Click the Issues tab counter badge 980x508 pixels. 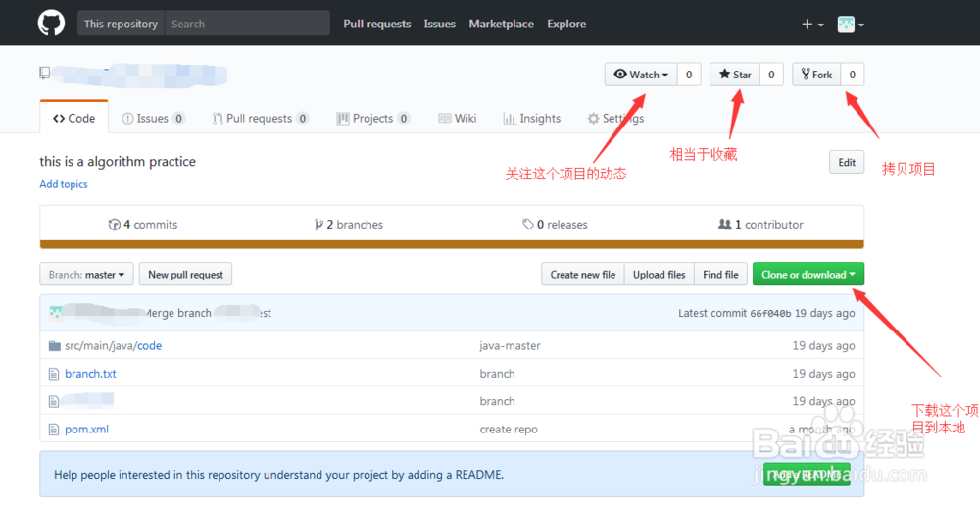click(178, 119)
